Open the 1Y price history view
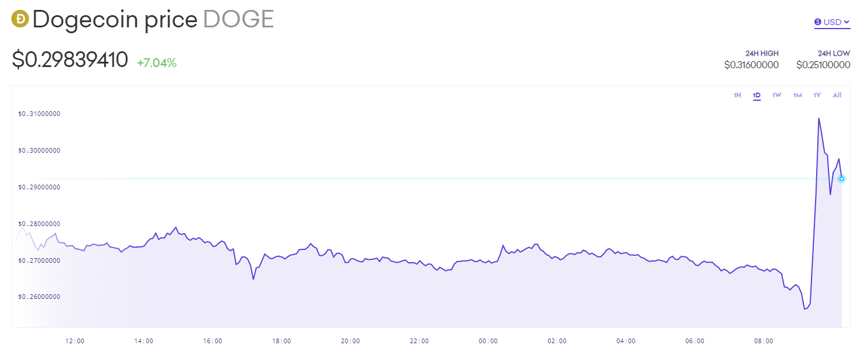Image resolution: width=868 pixels, height=349 pixels. (817, 95)
